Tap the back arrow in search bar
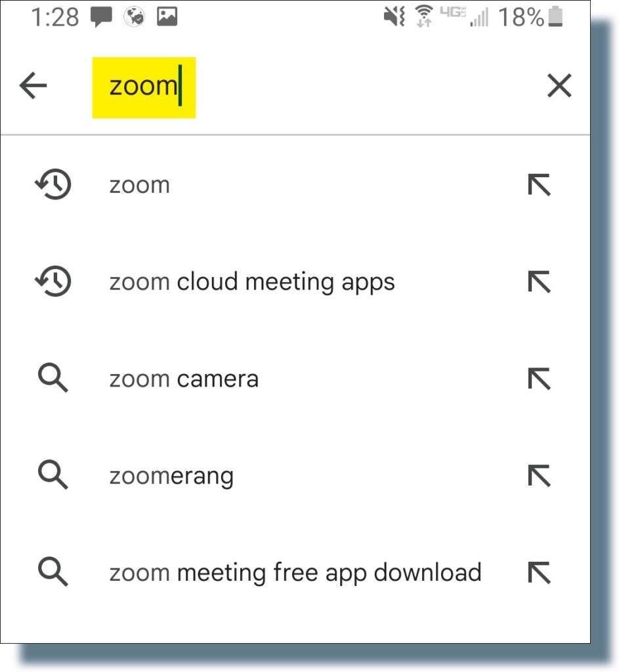 click(x=33, y=86)
